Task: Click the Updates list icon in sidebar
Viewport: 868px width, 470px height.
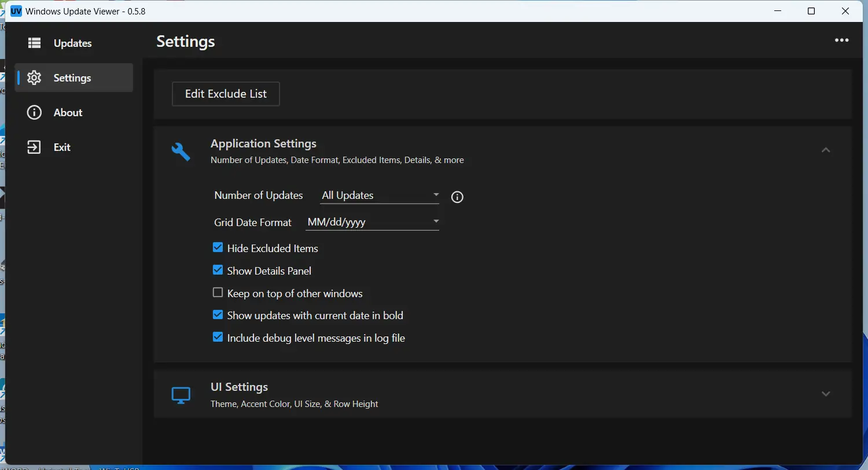Action: (x=35, y=43)
